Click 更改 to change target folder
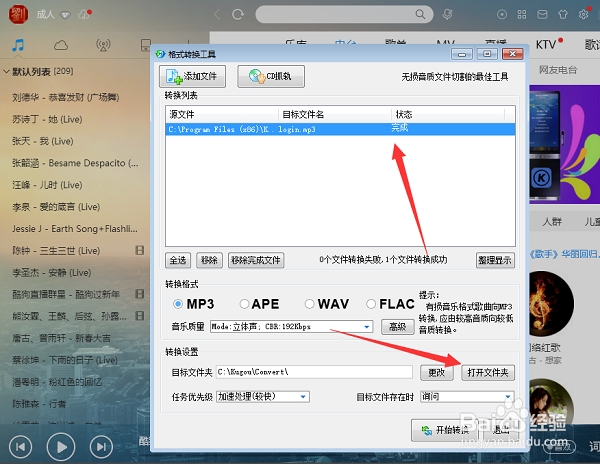The width and height of the screenshot is (600, 464). click(437, 372)
